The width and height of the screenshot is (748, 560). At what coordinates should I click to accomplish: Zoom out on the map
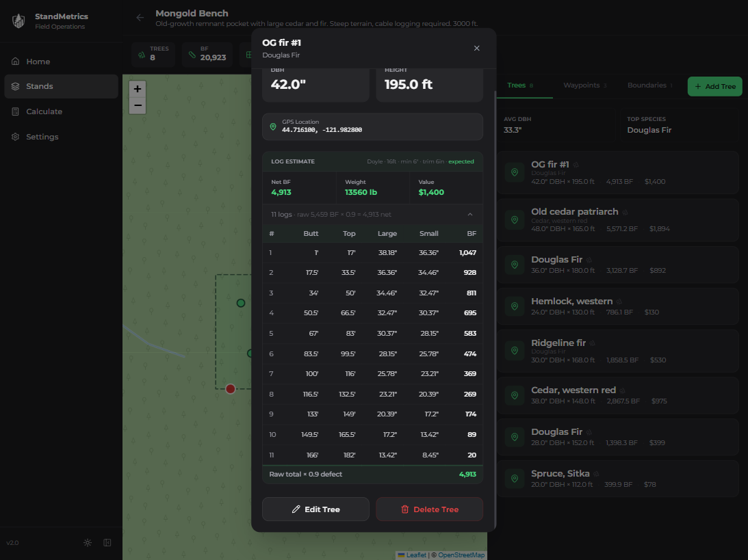point(138,105)
